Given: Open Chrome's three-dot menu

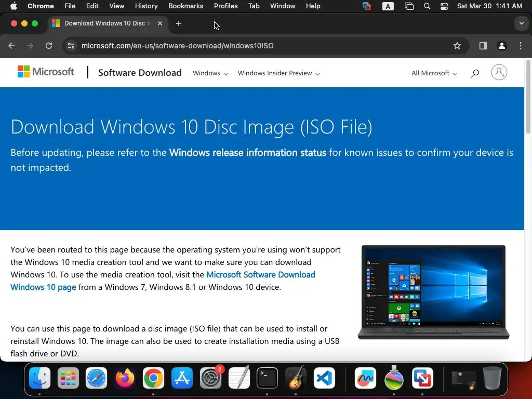Looking at the screenshot, I should [x=521, y=46].
